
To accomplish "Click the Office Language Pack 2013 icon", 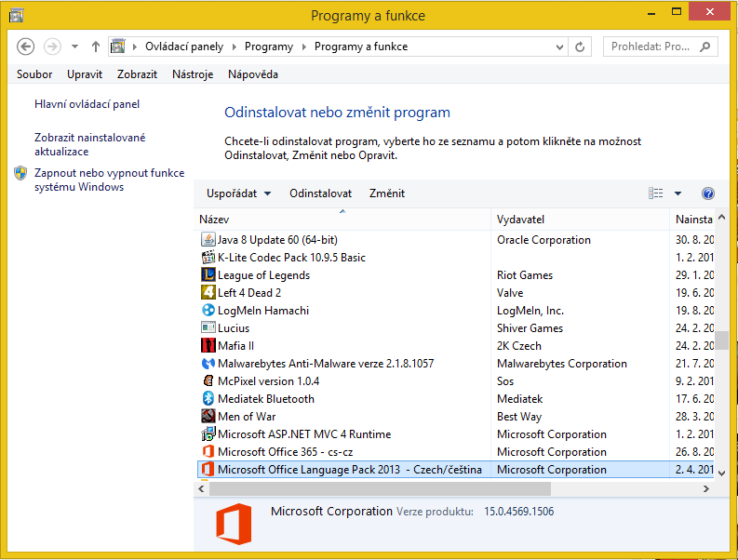I will click(x=208, y=469).
